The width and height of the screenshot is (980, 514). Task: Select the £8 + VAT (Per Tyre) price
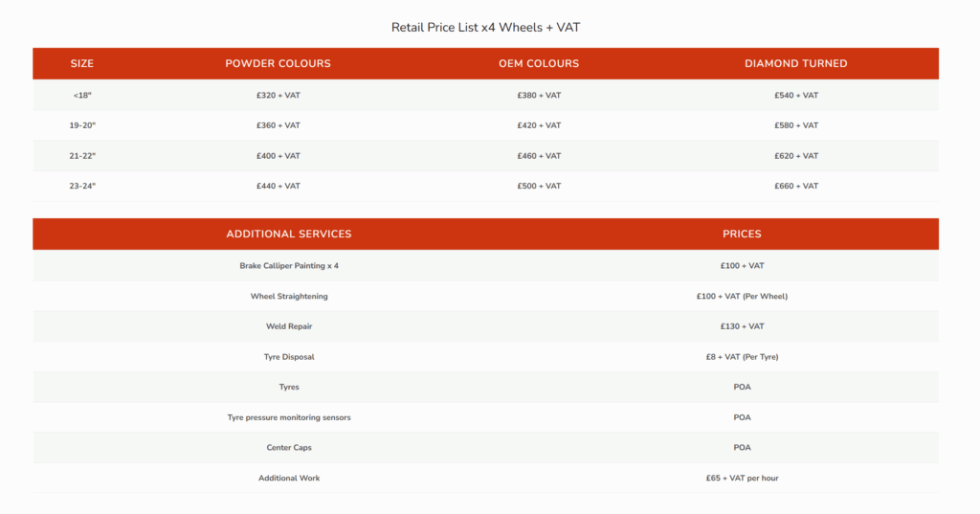click(742, 357)
